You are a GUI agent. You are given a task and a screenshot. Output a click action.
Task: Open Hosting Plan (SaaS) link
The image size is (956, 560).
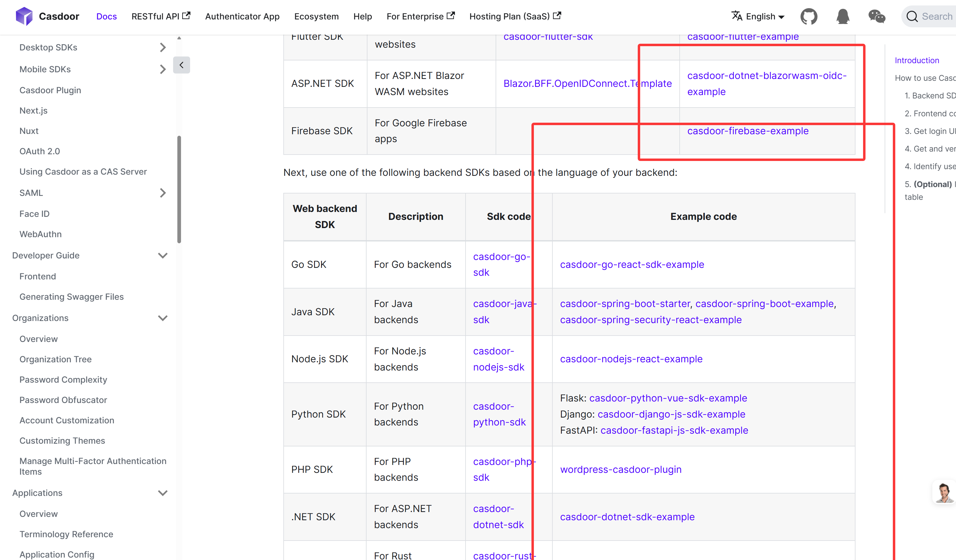515,16
